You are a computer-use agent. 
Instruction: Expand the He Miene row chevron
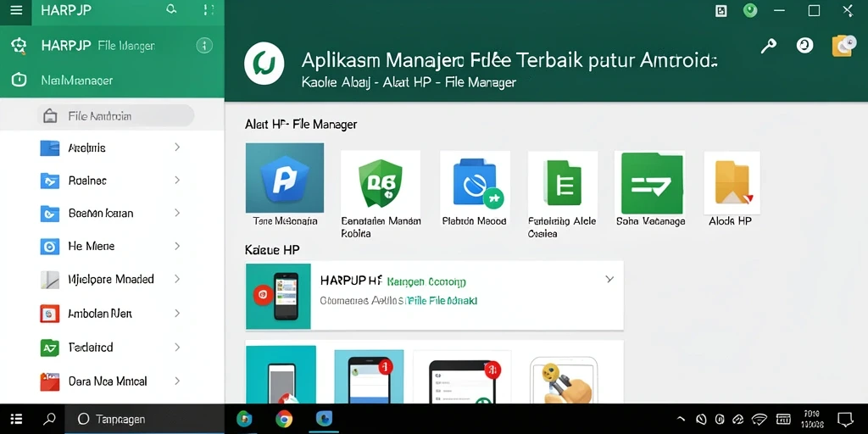[x=177, y=246]
